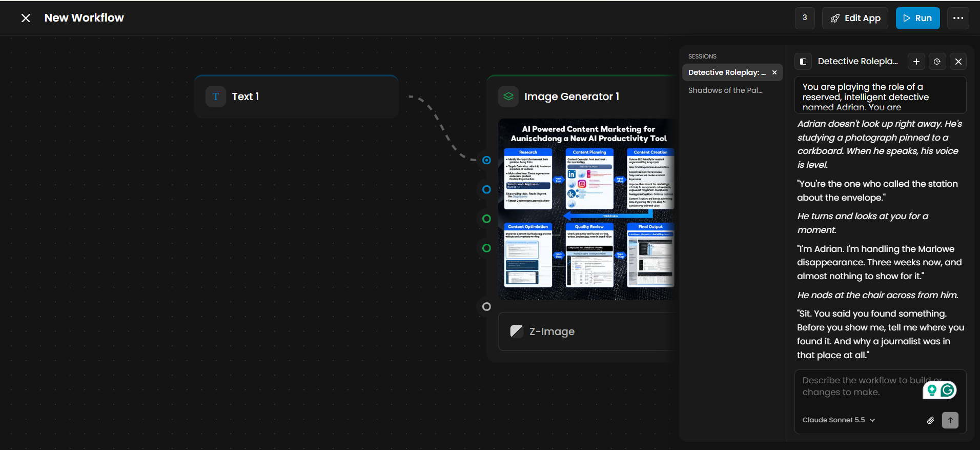Open the Claude Sonnet 5.5 model dropdown

click(x=839, y=420)
